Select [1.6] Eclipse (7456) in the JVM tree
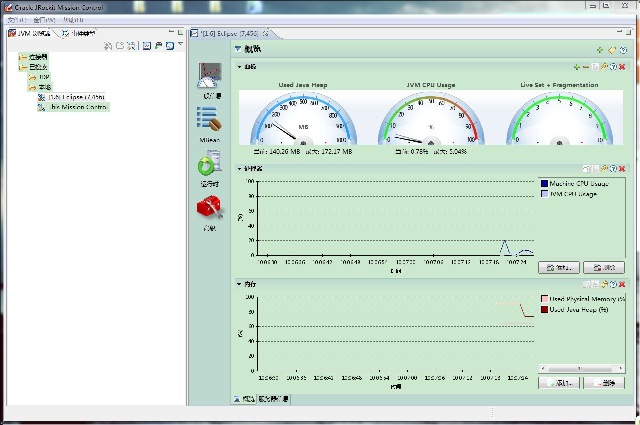The height and width of the screenshot is (425, 640). pos(72,97)
